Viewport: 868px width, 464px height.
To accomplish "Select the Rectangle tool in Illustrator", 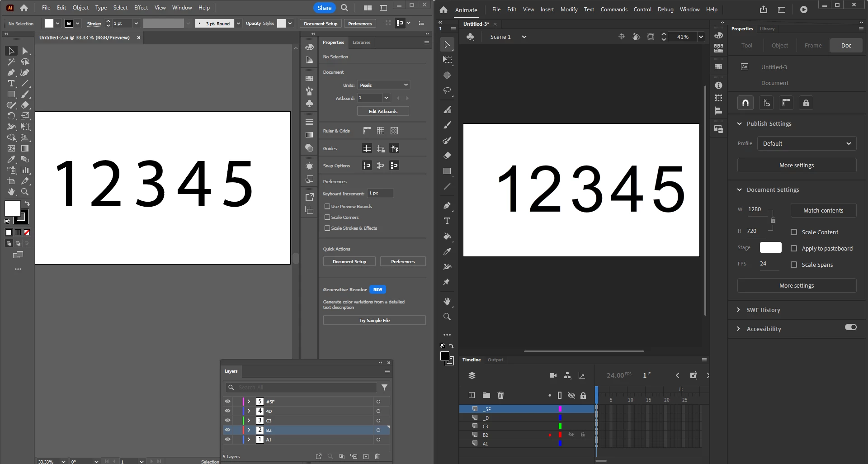I will coord(11,95).
